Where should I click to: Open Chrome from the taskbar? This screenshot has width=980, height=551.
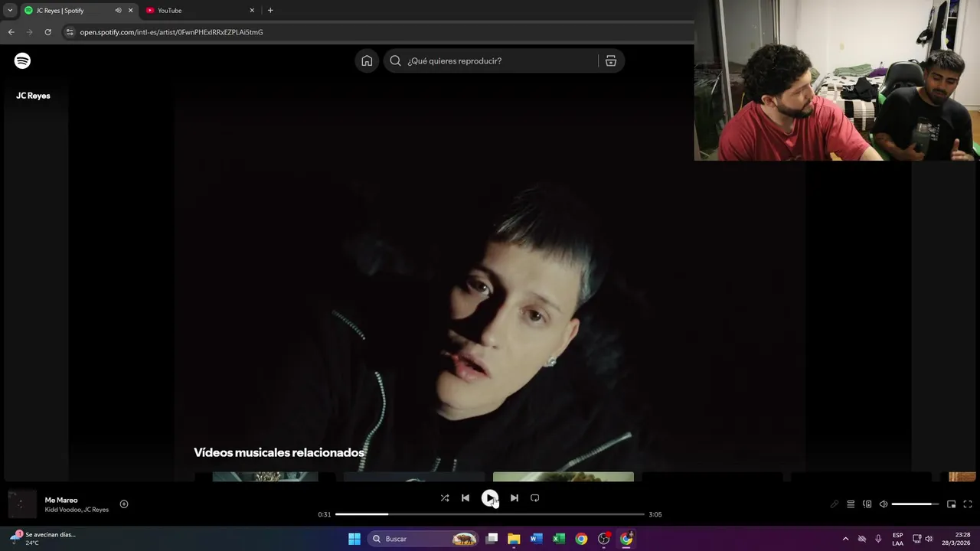(581, 539)
